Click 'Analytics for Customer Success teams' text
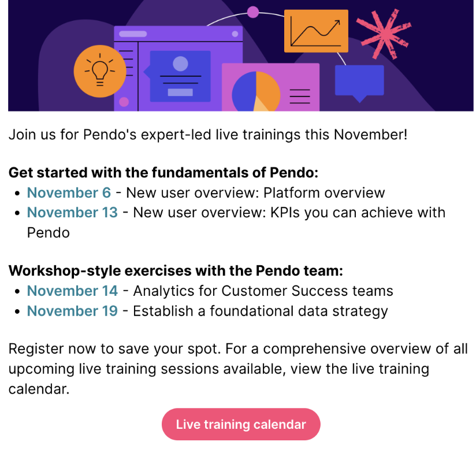 263,291
